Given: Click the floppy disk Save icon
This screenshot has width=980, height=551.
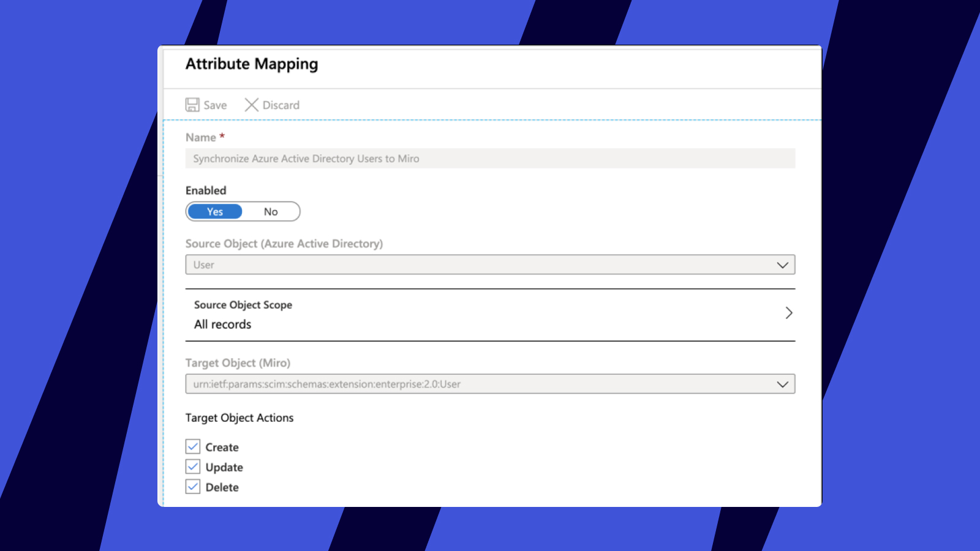Looking at the screenshot, I should pyautogui.click(x=192, y=105).
